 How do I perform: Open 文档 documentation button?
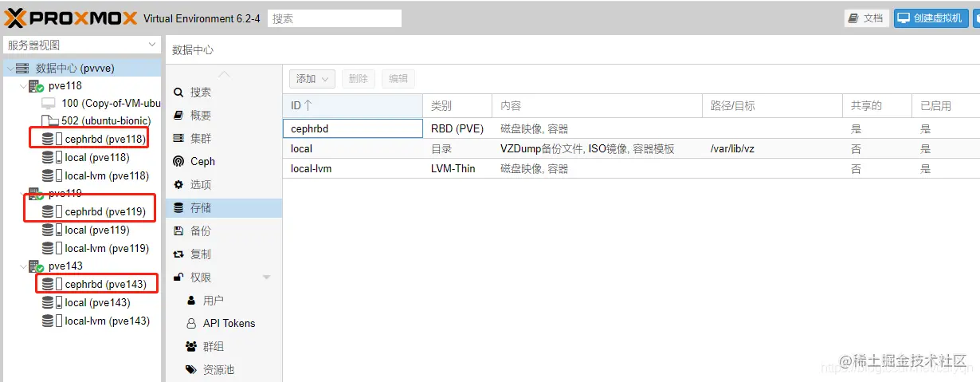(866, 18)
